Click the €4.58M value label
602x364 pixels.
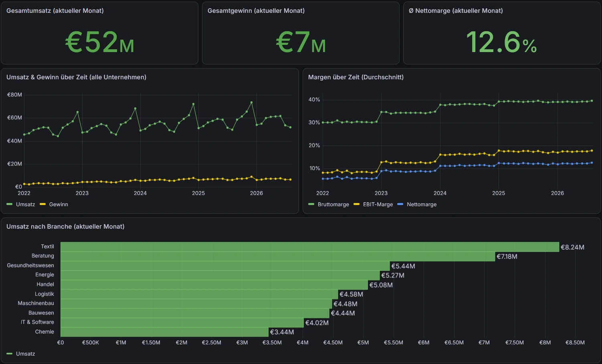tap(352, 294)
